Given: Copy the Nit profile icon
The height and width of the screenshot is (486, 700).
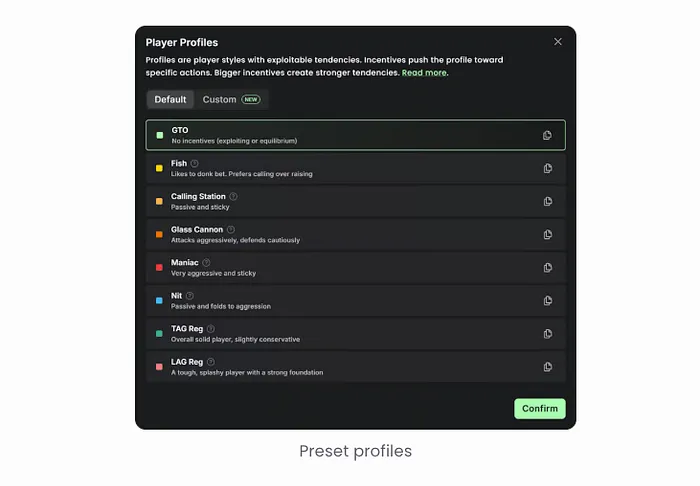Looking at the screenshot, I should (547, 300).
